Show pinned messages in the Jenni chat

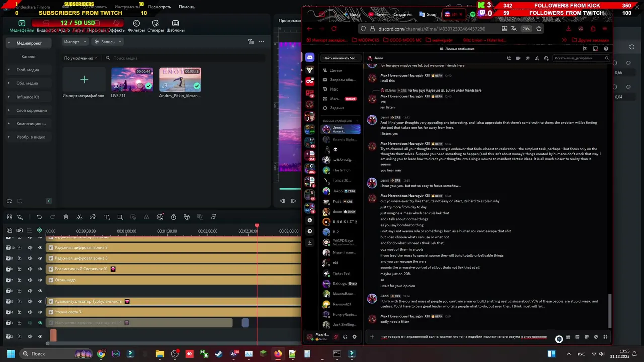pos(528,58)
